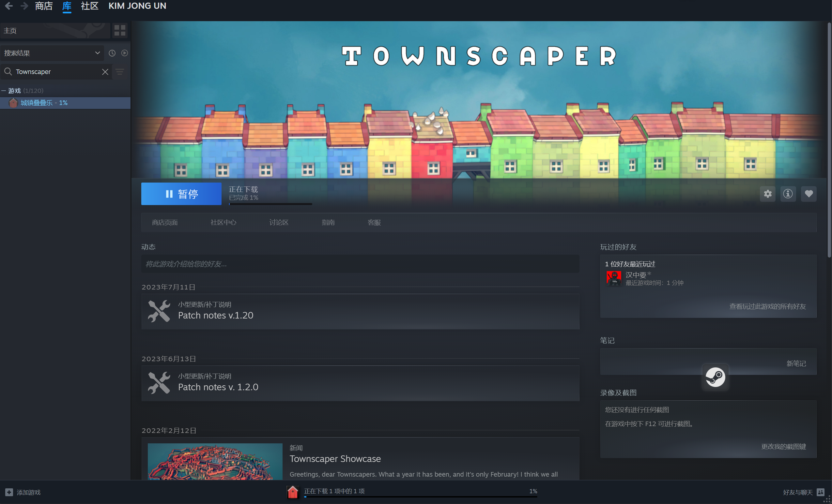832x504 pixels.
Task: Open the 好友与聊天 friends chat icon
Action: pyautogui.click(x=821, y=492)
